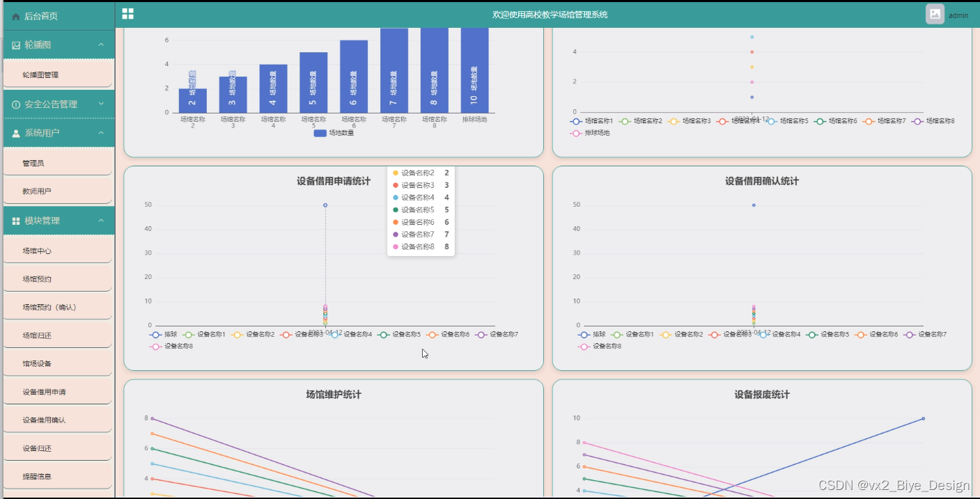Screen dimensions: 980x499
Task: Toggle 设备名称1 legend in 设备借用申请统计 chart
Action: tap(203, 335)
